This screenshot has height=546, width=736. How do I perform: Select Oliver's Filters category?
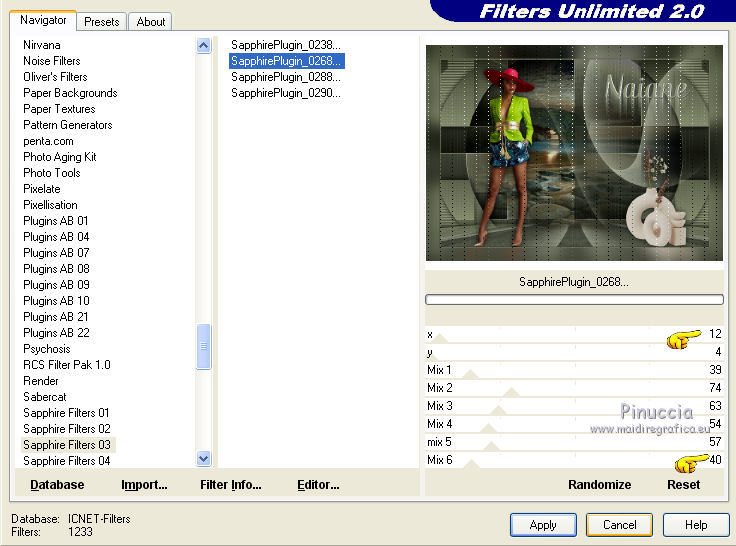click(x=55, y=77)
